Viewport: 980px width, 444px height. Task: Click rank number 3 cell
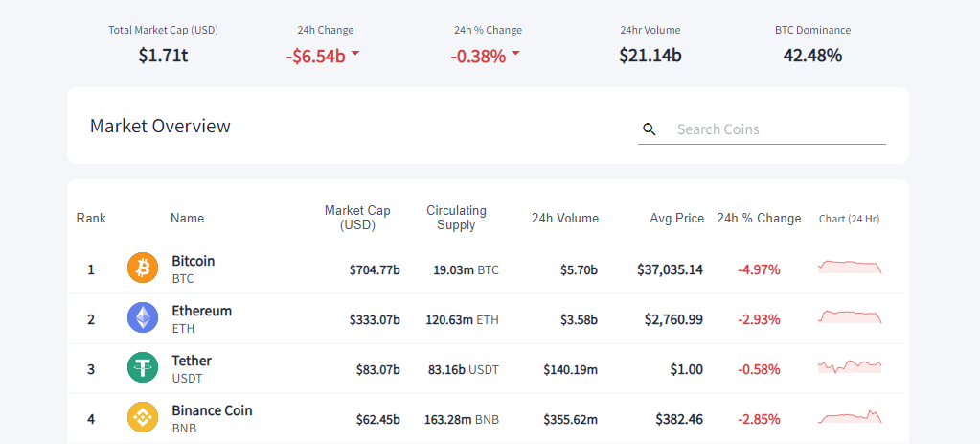pos(91,370)
